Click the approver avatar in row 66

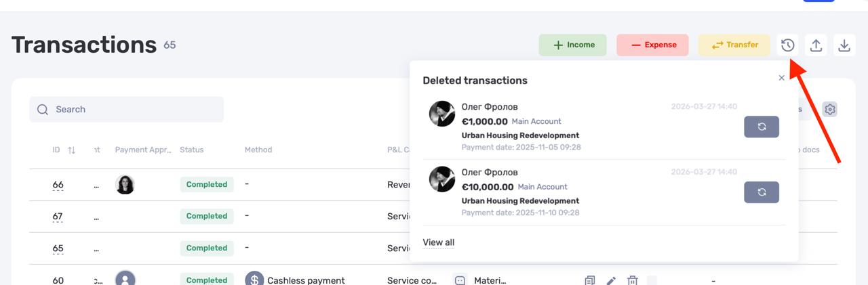pyautogui.click(x=125, y=185)
